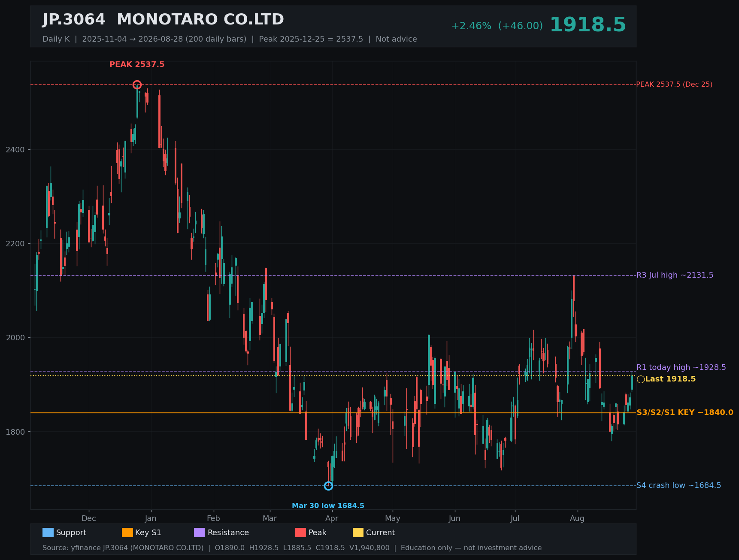
Task: Select the red peak circle marker on the chart
Action: click(137, 85)
